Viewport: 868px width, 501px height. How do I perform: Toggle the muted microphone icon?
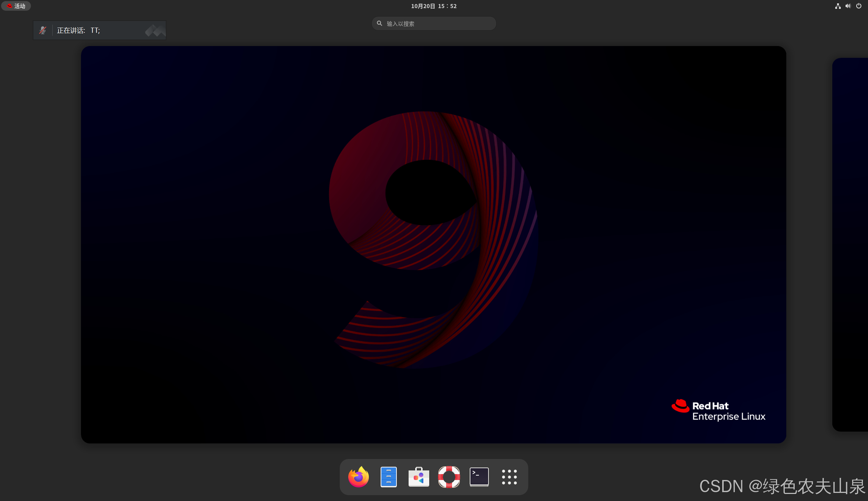click(43, 30)
